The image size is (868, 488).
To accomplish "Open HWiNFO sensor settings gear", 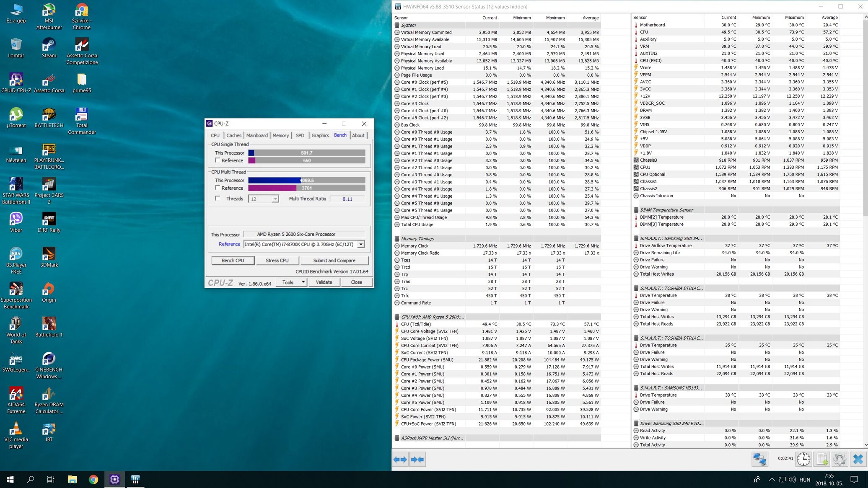I will tap(839, 459).
